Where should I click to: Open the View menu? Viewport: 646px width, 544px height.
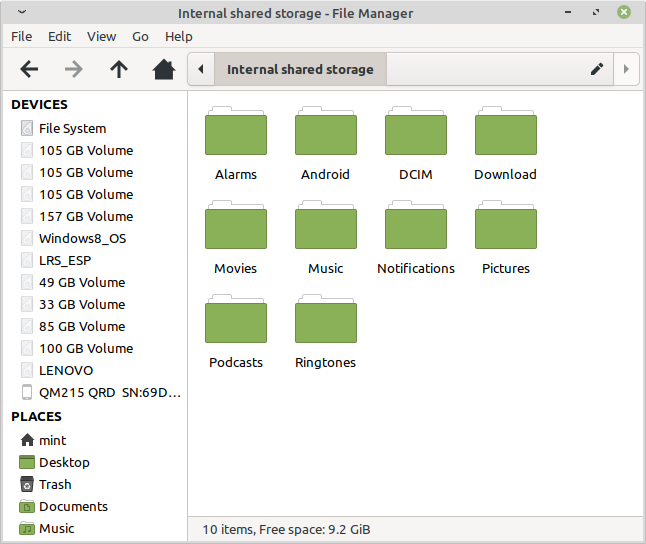point(101,37)
